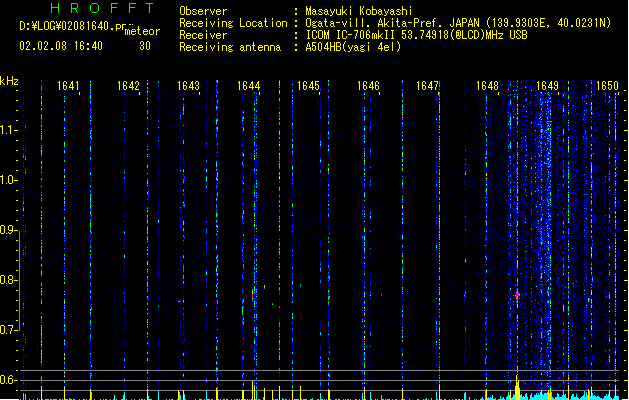Select the log file path D:¥LOG¥02081640
This screenshot has height=400, width=629.
click(75, 26)
